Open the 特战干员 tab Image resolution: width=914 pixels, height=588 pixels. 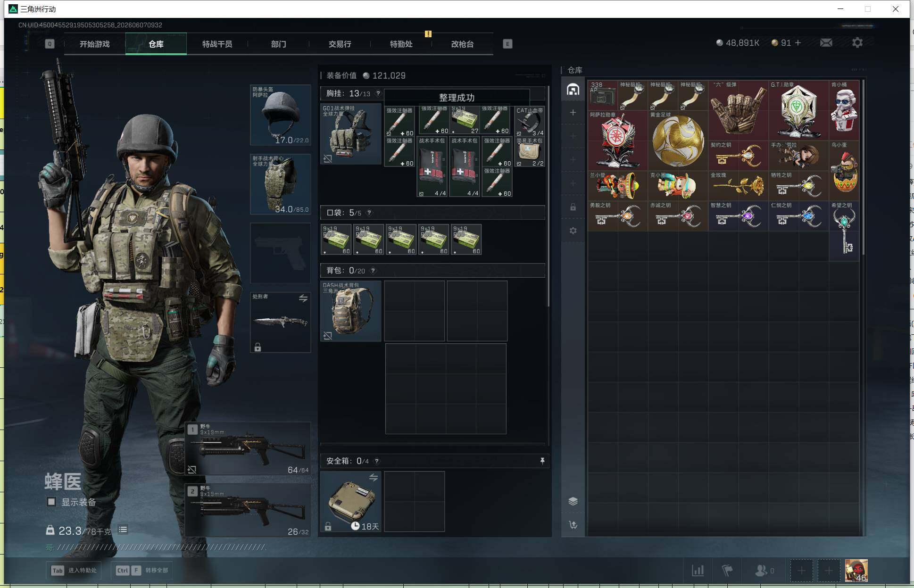click(x=217, y=44)
